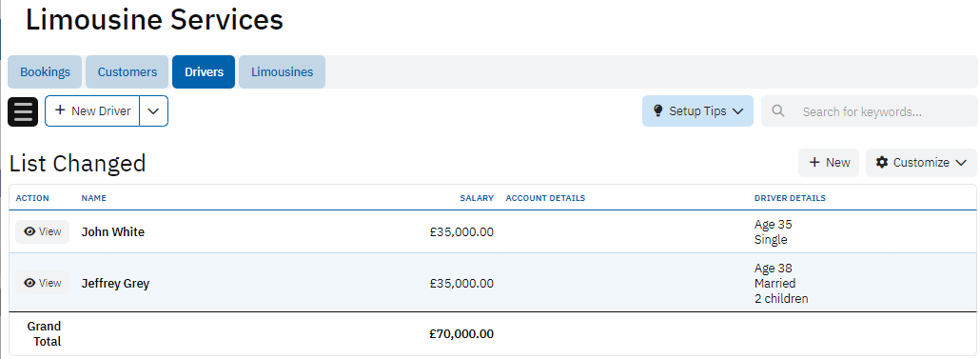The height and width of the screenshot is (359, 980).
Task: Sort by the Salary column header
Action: [477, 198]
